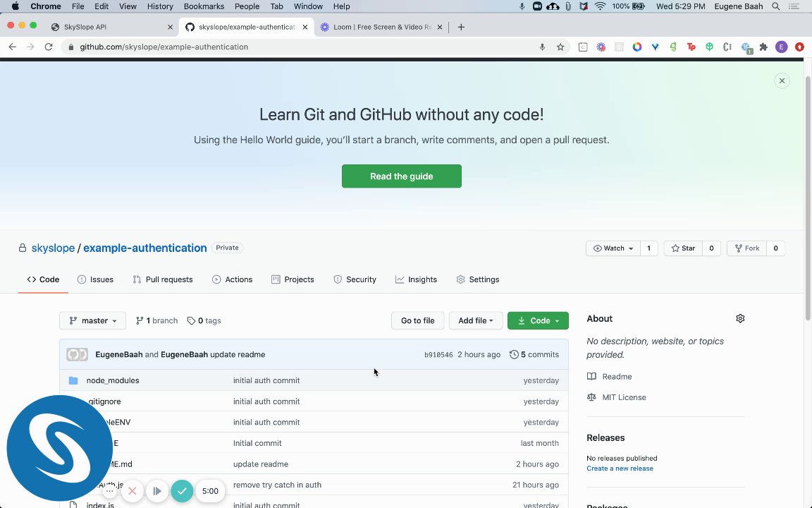Switch to the Security tab
This screenshot has height=508, width=812.
[x=355, y=279]
